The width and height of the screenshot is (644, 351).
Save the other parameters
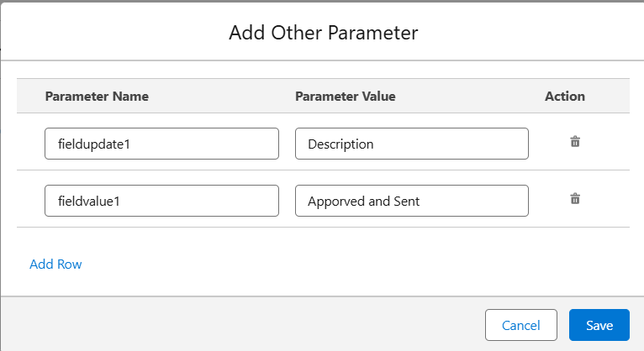point(599,325)
